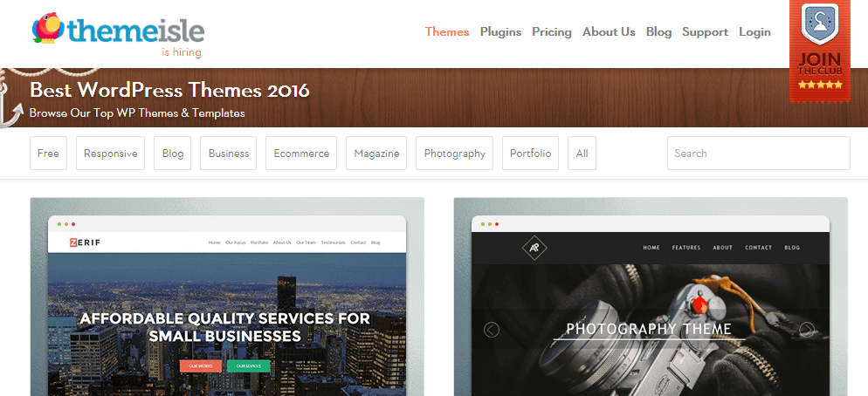
Task: Open the Join The Club ribbon badge
Action: click(820, 51)
